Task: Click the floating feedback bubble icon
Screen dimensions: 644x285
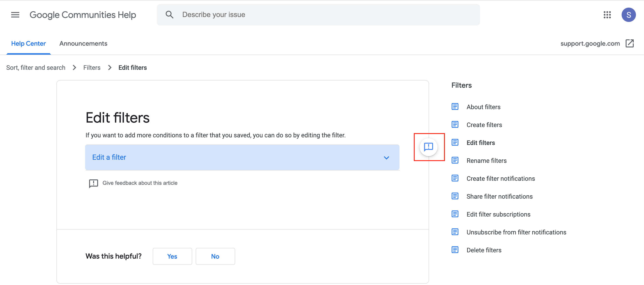Action: coord(429,147)
